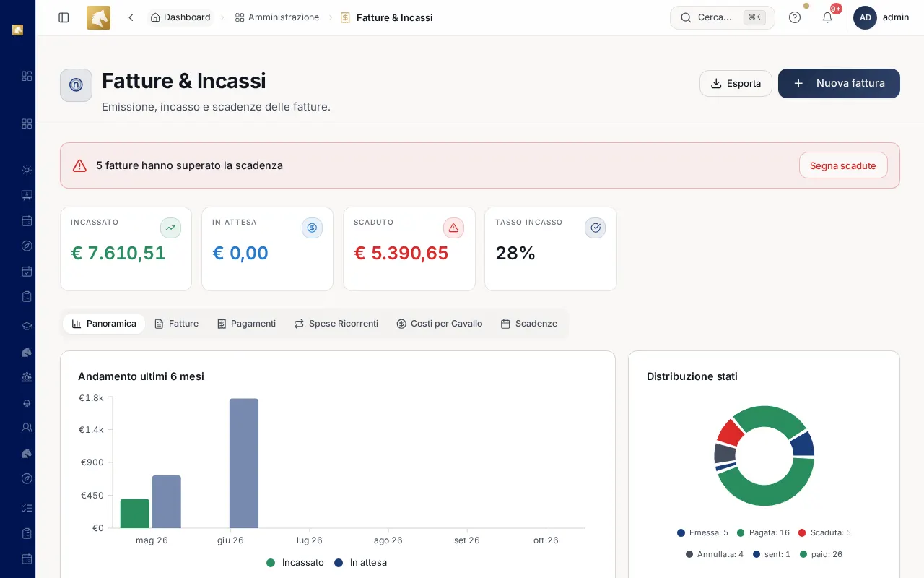924x578 pixels.
Task: Click the Scaduto warning triangle card icon
Action: (x=453, y=228)
